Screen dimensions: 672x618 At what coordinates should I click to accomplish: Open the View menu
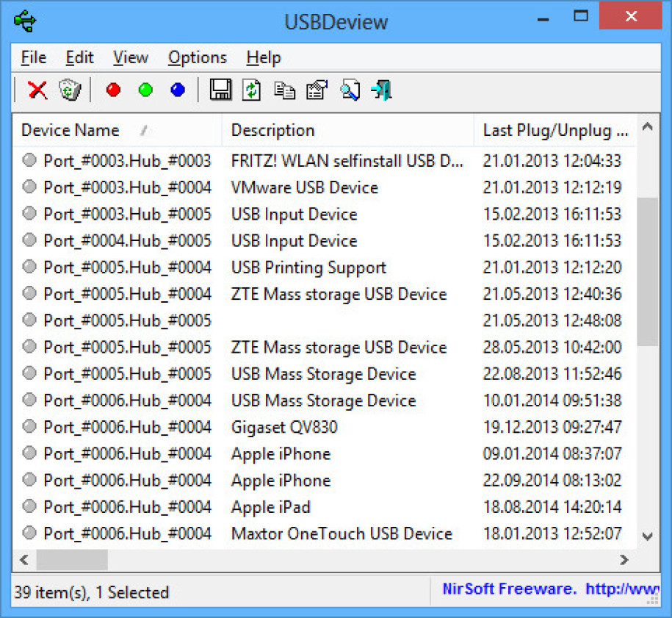tap(130, 57)
